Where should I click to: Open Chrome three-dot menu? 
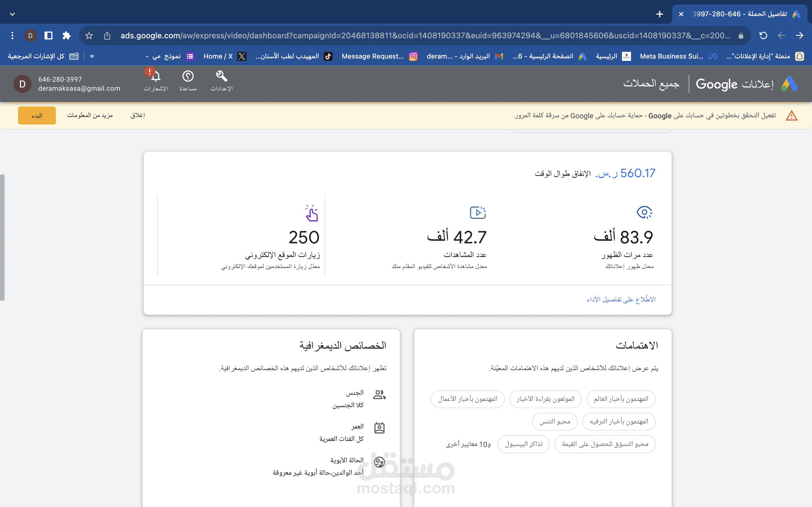pyautogui.click(x=12, y=35)
